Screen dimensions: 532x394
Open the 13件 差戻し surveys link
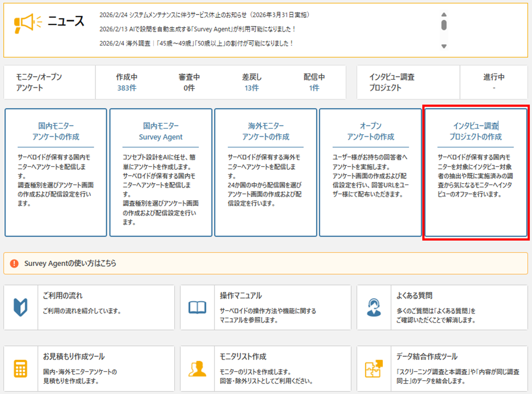point(251,88)
